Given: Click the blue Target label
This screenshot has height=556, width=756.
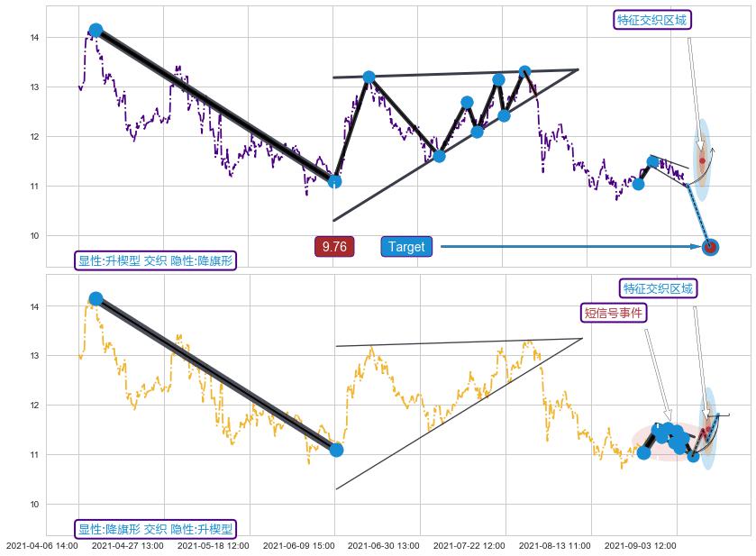Looking at the screenshot, I should 405,247.
